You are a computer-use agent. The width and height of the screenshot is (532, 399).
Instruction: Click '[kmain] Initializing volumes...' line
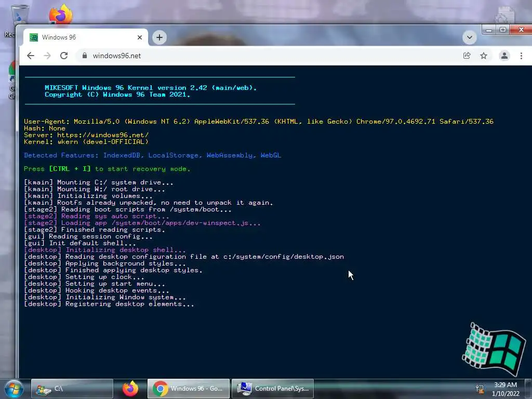pyautogui.click(x=88, y=196)
